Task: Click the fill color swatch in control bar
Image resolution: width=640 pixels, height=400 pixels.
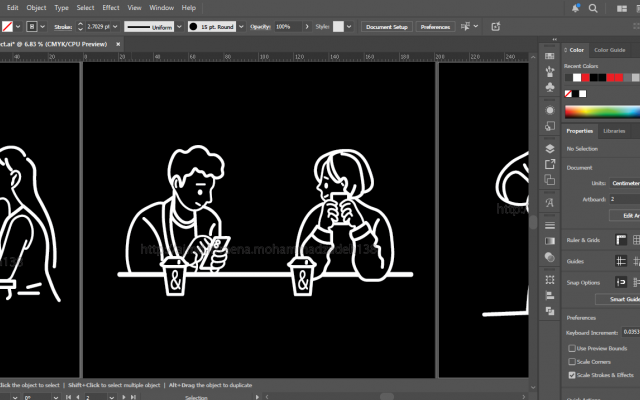Action: (x=7, y=27)
